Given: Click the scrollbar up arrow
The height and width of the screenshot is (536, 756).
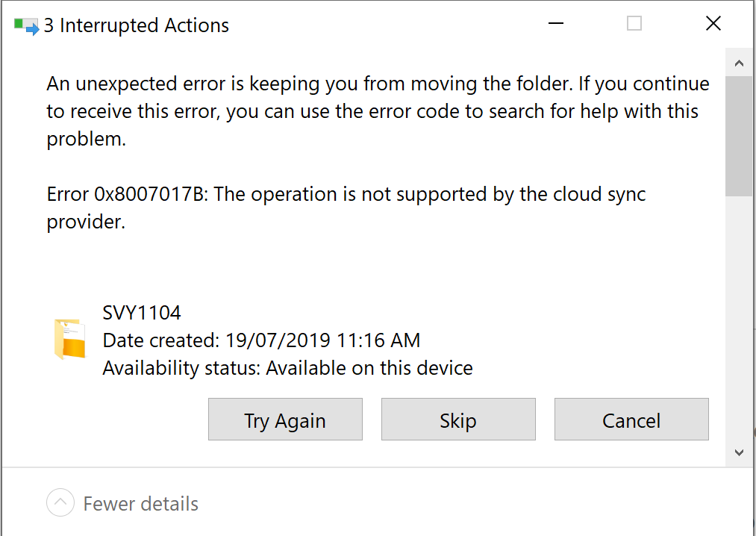Looking at the screenshot, I should 739,62.
